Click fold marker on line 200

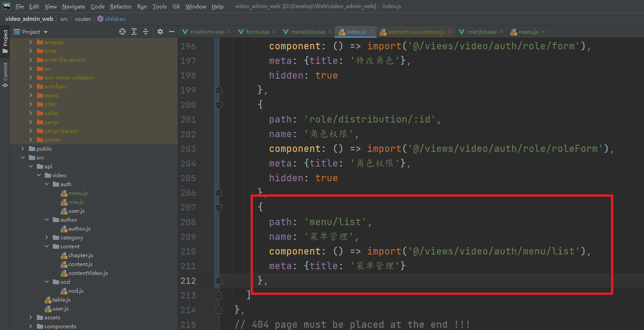pyautogui.click(x=218, y=105)
